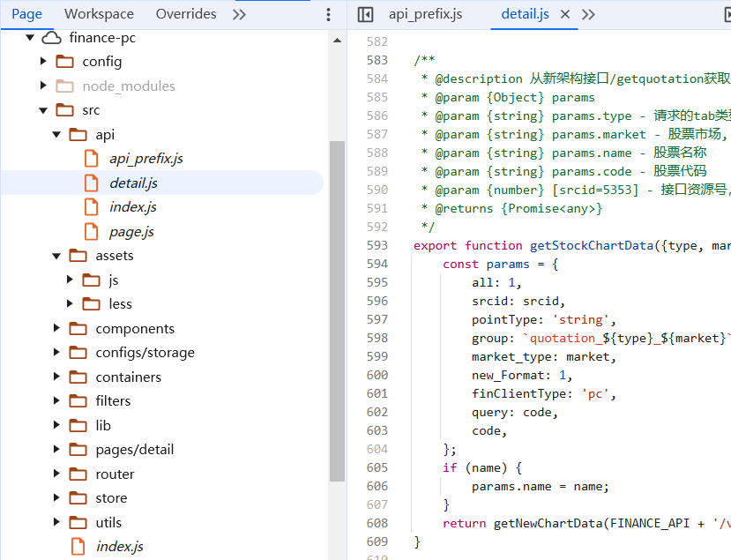Viewport: 731px width, 560px height.
Task: Click the api folder icon
Action: point(78,134)
